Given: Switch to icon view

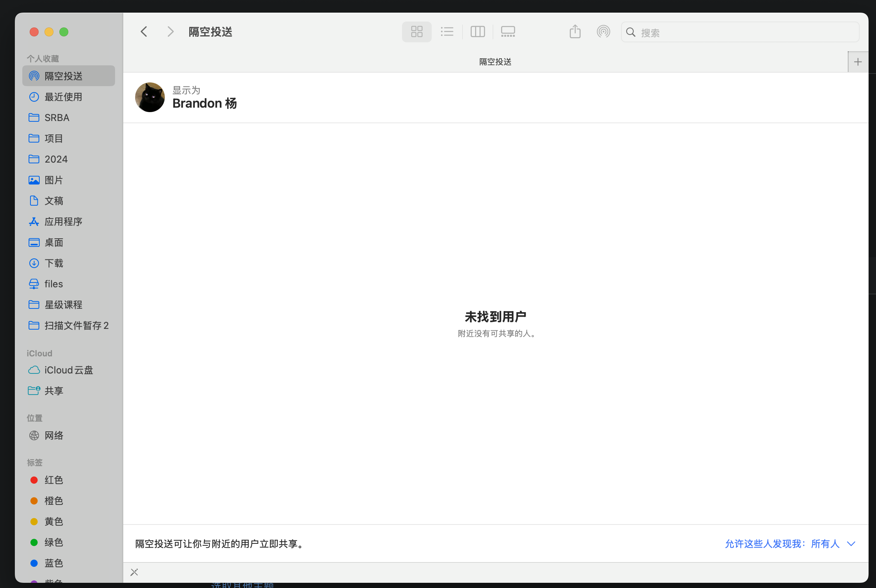Looking at the screenshot, I should (x=416, y=32).
